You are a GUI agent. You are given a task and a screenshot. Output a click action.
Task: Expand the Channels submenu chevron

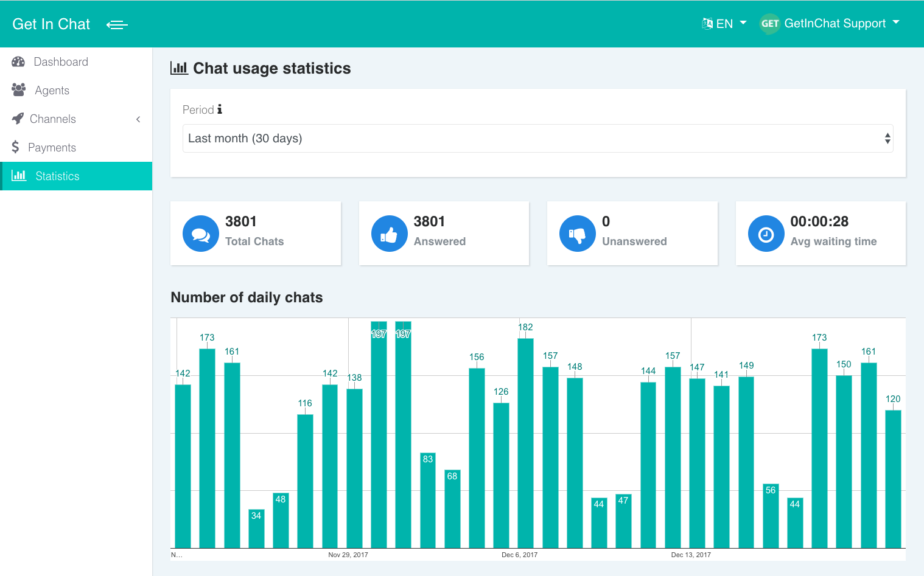click(x=138, y=119)
